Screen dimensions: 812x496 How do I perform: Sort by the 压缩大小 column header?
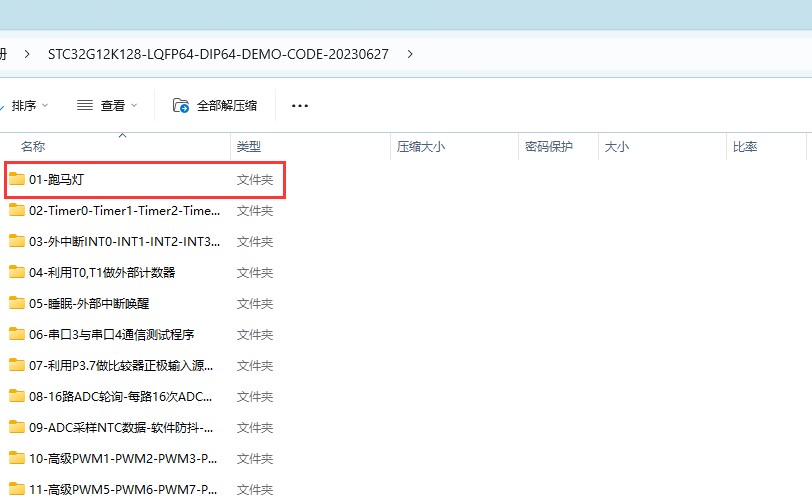pyautogui.click(x=420, y=147)
